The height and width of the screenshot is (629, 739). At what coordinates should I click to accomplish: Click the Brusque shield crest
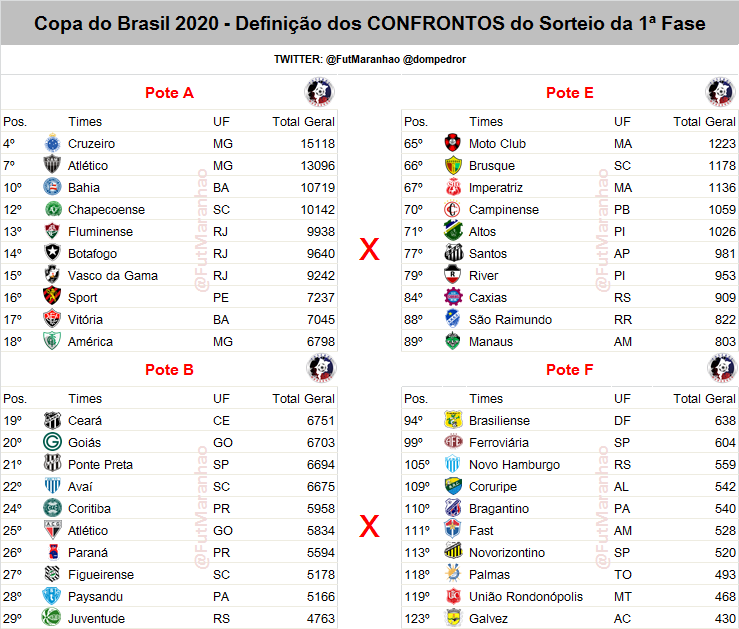(x=453, y=165)
